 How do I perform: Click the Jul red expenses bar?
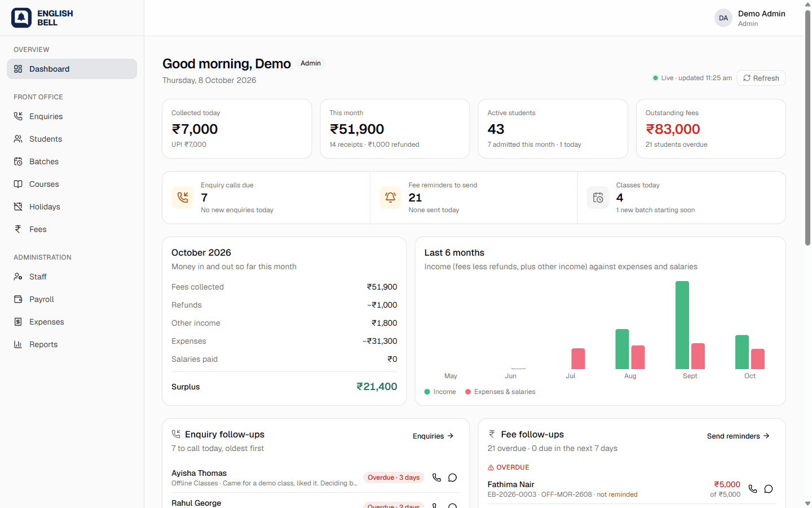pyautogui.click(x=578, y=359)
